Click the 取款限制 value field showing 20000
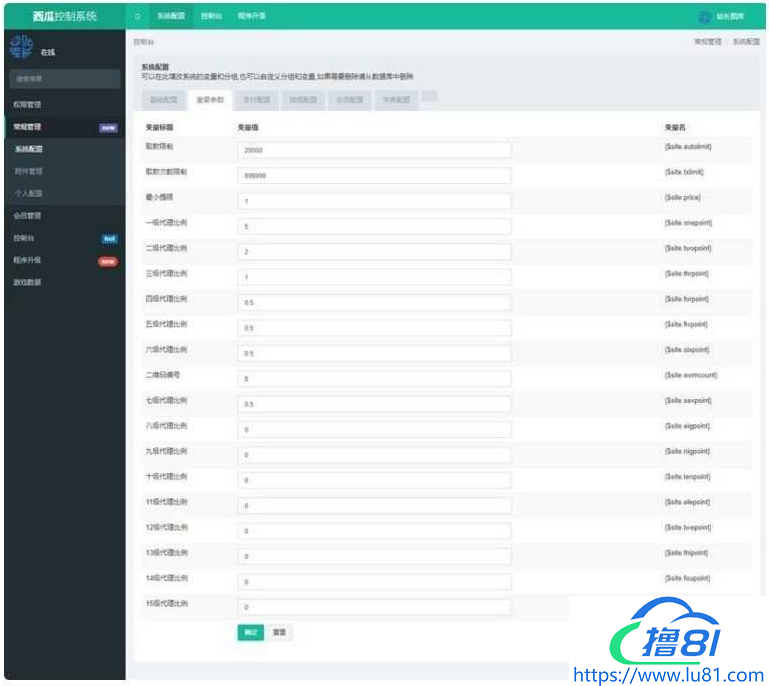Image resolution: width=769 pixels, height=686 pixels. click(374, 150)
